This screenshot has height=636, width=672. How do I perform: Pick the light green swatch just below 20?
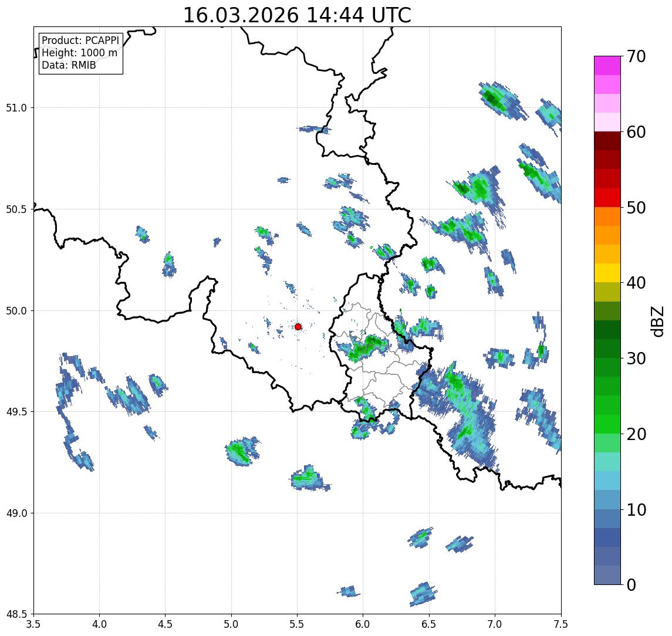(x=607, y=443)
